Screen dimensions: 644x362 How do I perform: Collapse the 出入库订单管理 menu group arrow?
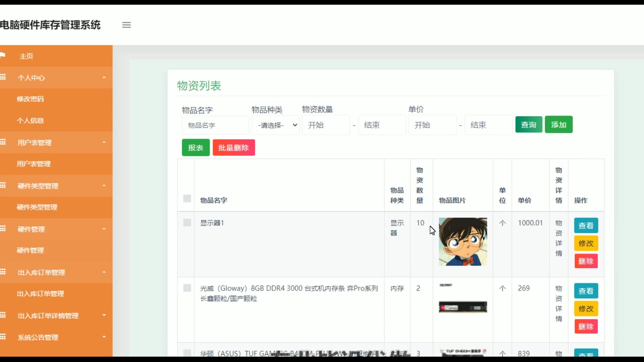tap(104, 272)
